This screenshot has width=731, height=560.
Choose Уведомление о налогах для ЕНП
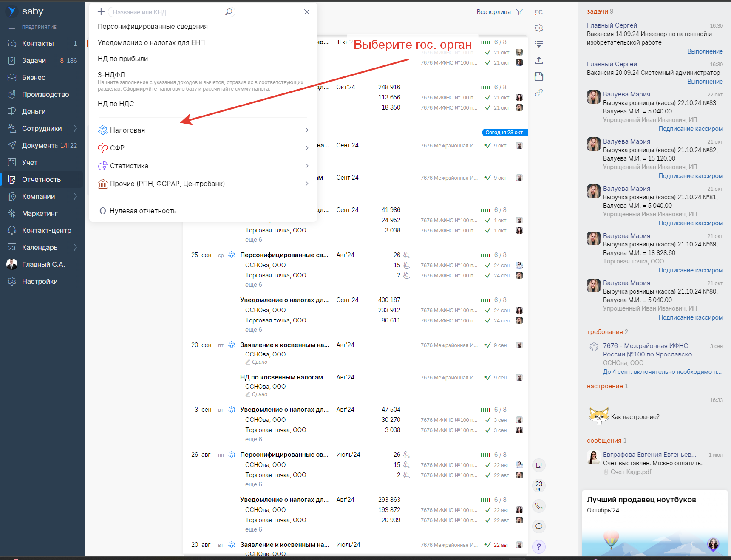(151, 42)
